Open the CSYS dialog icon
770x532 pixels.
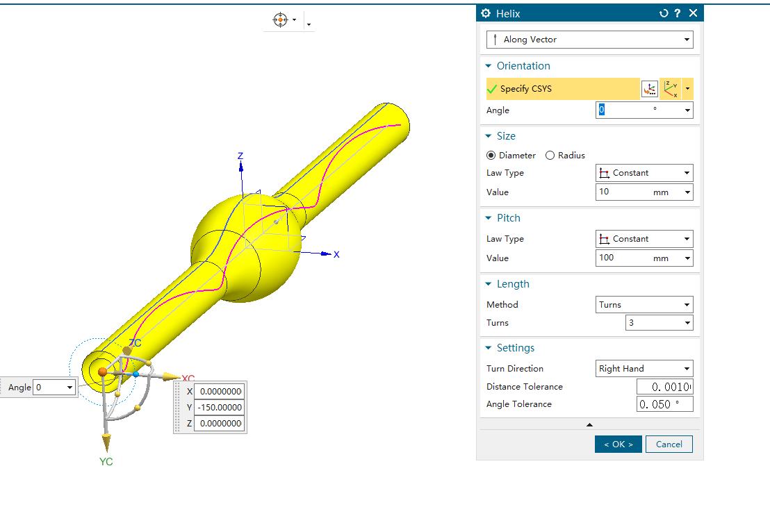click(650, 89)
